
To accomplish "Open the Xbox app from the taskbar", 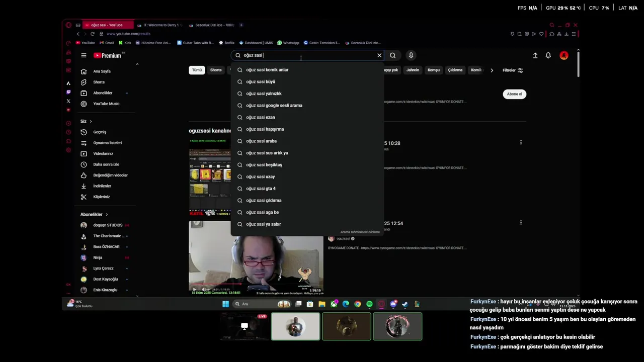I will coord(334,304).
